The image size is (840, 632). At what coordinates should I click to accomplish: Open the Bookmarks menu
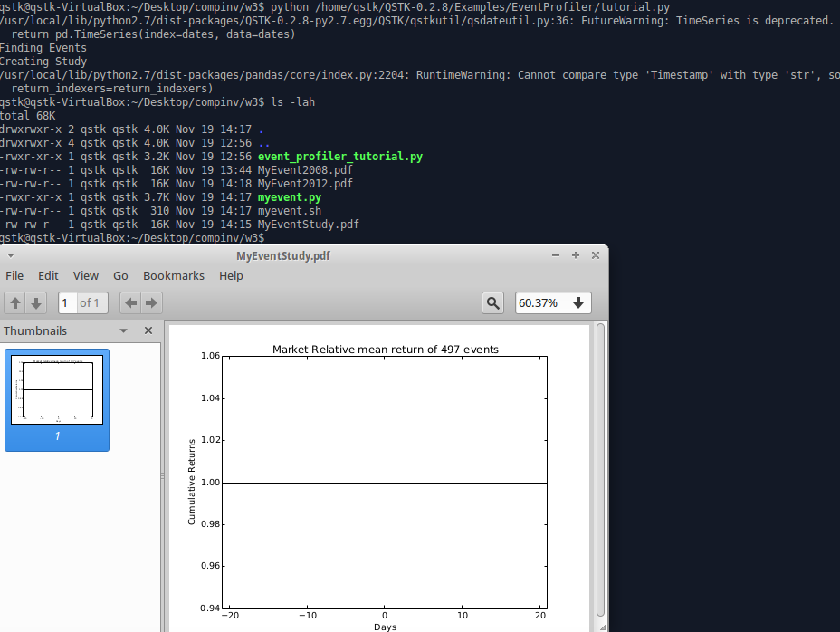click(x=174, y=276)
